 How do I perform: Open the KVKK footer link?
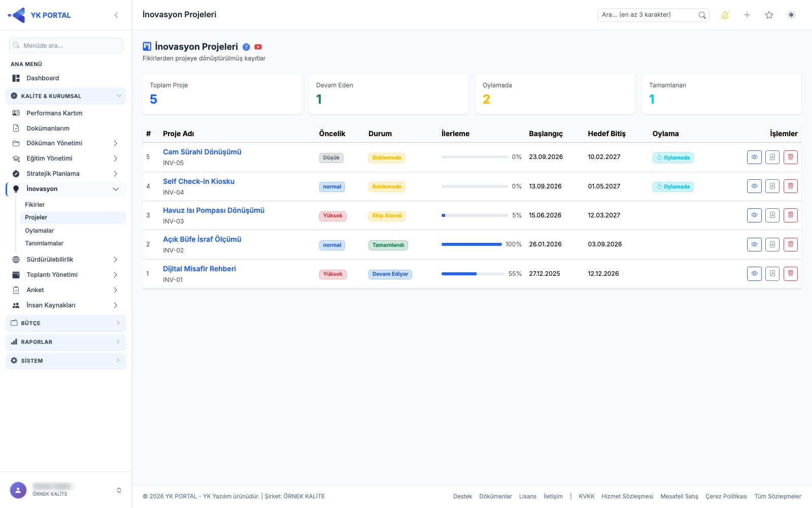pos(586,496)
